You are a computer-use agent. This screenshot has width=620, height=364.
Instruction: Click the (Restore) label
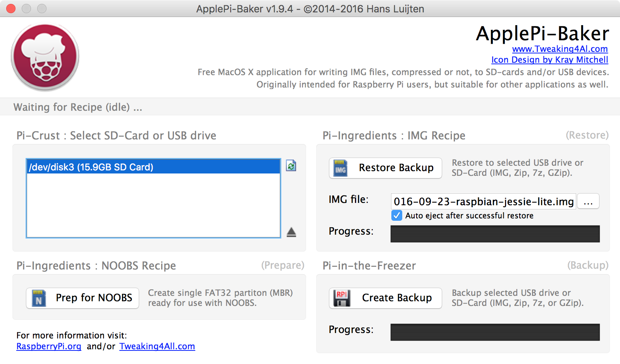click(x=587, y=135)
